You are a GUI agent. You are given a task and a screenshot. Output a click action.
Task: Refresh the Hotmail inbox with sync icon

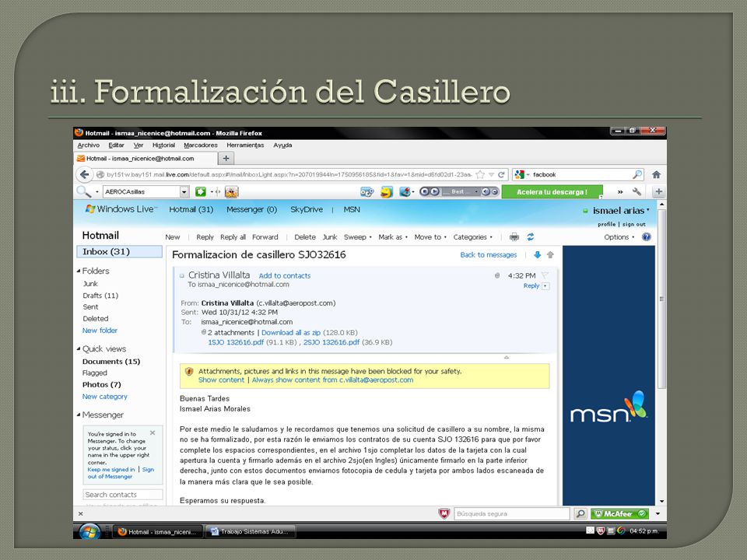pyautogui.click(x=530, y=237)
